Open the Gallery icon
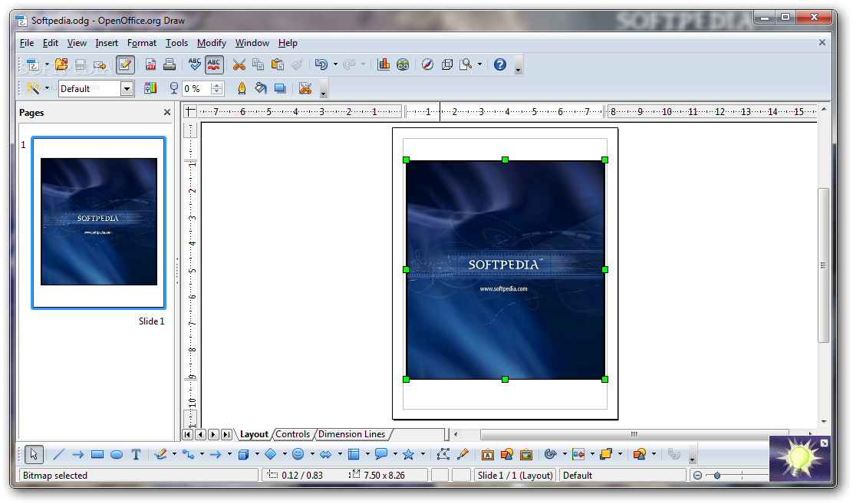Image resolution: width=853 pixels, height=504 pixels. (403, 64)
